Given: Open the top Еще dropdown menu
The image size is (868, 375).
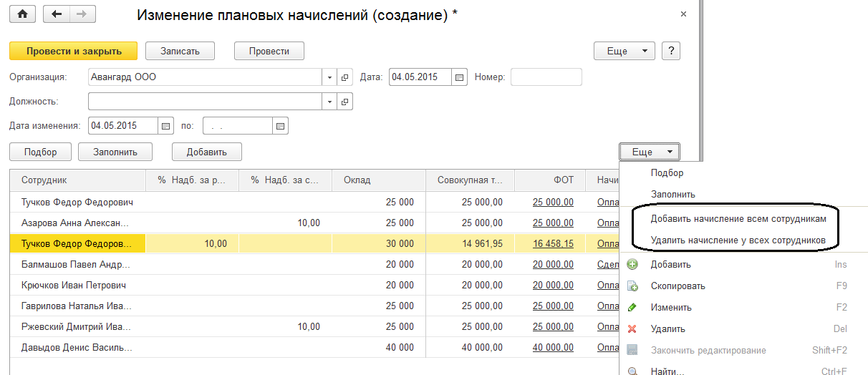Looking at the screenshot, I should [x=625, y=51].
